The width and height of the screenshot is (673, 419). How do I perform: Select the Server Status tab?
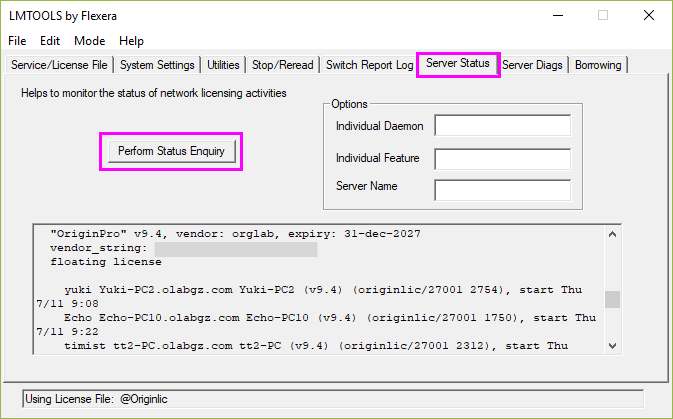[x=457, y=64]
